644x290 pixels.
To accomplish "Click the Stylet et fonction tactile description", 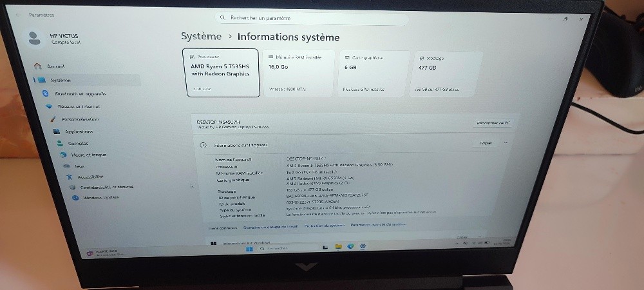I will (361, 213).
